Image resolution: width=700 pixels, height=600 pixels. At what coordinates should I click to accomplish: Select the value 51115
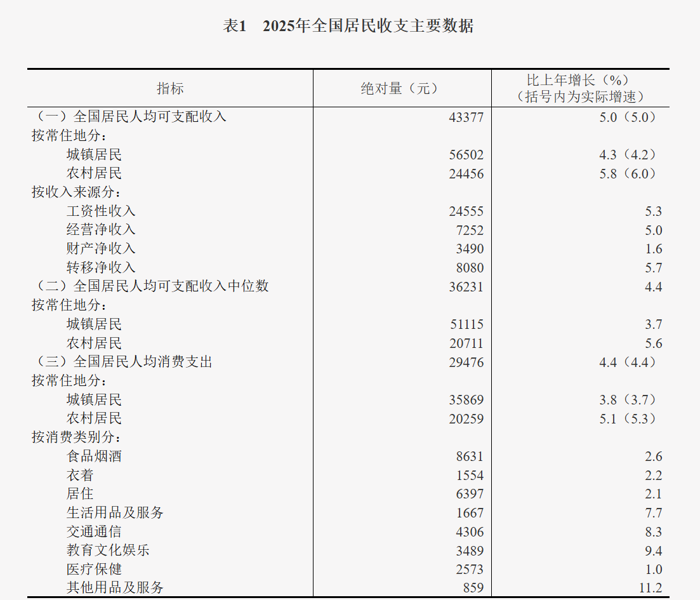[x=466, y=325]
